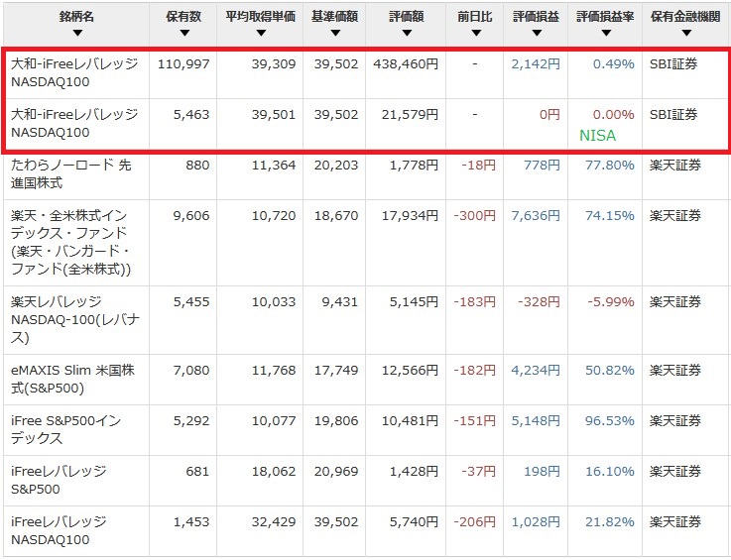The width and height of the screenshot is (731, 560).
Task: Click the -5.99% loss rate
Action: [611, 302]
